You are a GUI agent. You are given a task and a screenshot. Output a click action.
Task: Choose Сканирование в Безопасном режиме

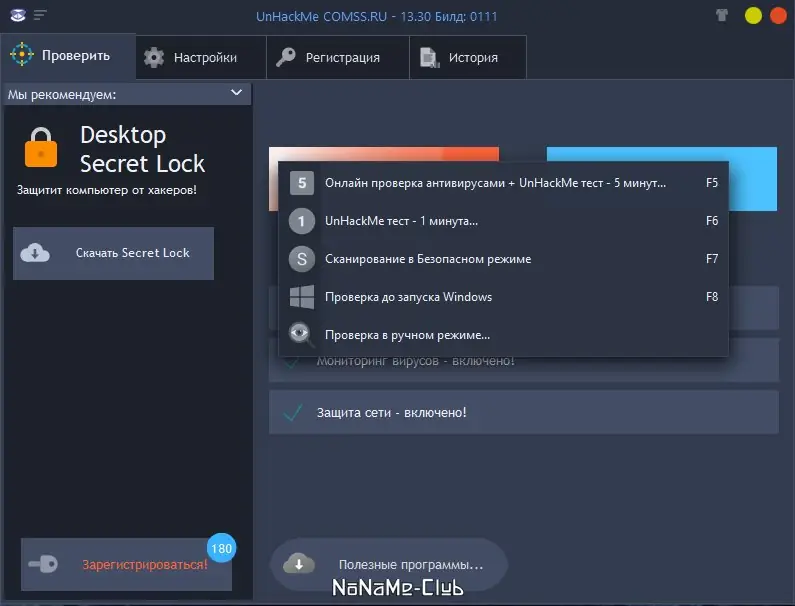[x=503, y=259]
